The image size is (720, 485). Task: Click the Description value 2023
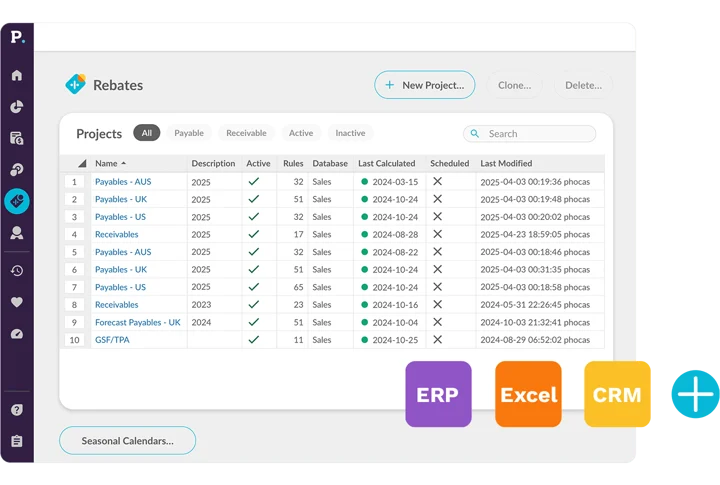[201, 305]
